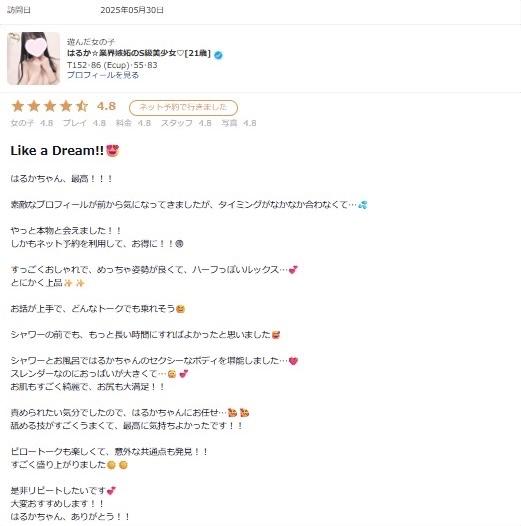The image size is (521, 526).
Task: Select the visit date 2025年05月30日
Action: [x=132, y=10]
